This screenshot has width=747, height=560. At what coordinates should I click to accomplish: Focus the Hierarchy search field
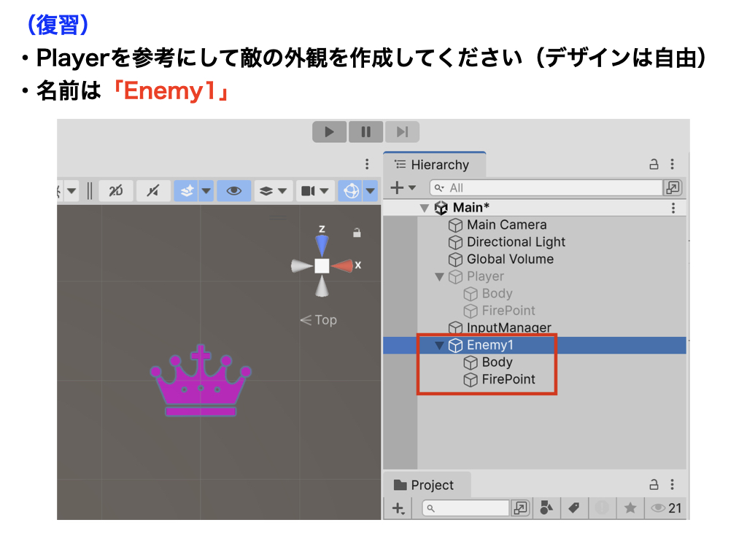(x=546, y=187)
